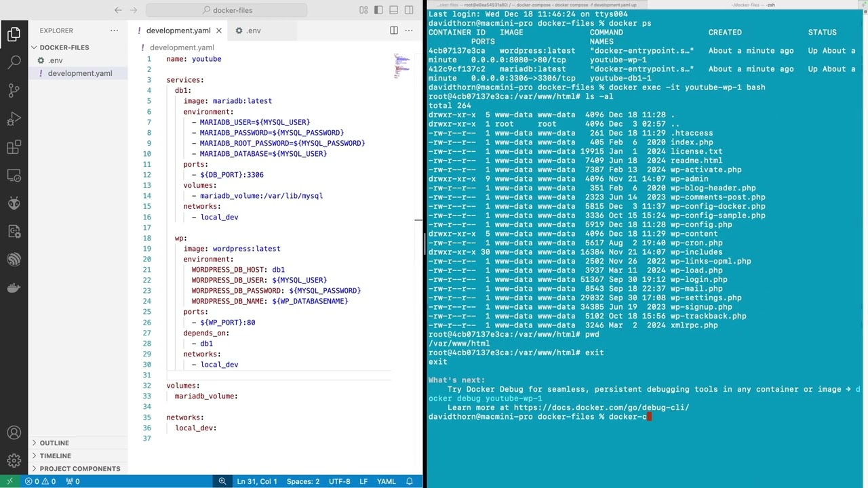The height and width of the screenshot is (488, 868).
Task: Click 'wp-login.php' in terminal listing
Action: (699, 279)
